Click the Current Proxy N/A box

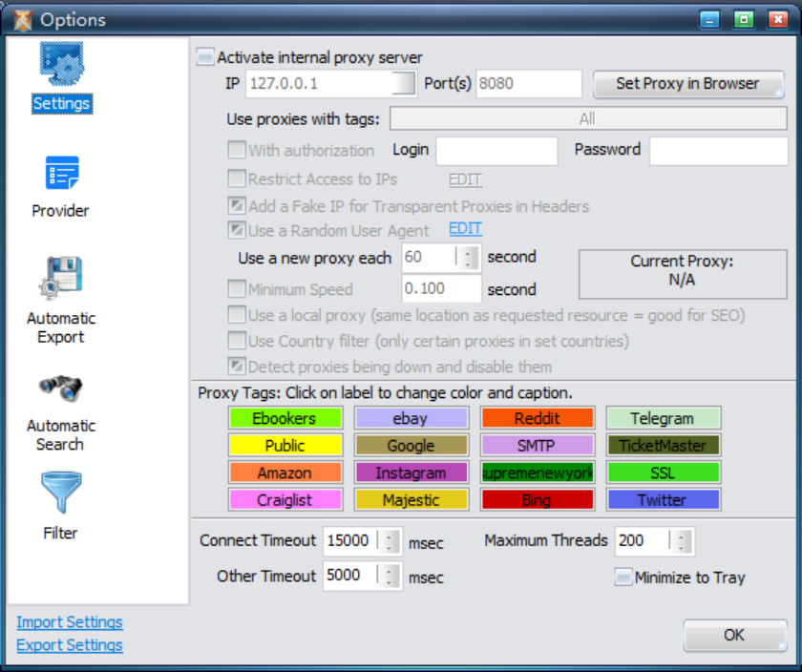[x=683, y=274]
